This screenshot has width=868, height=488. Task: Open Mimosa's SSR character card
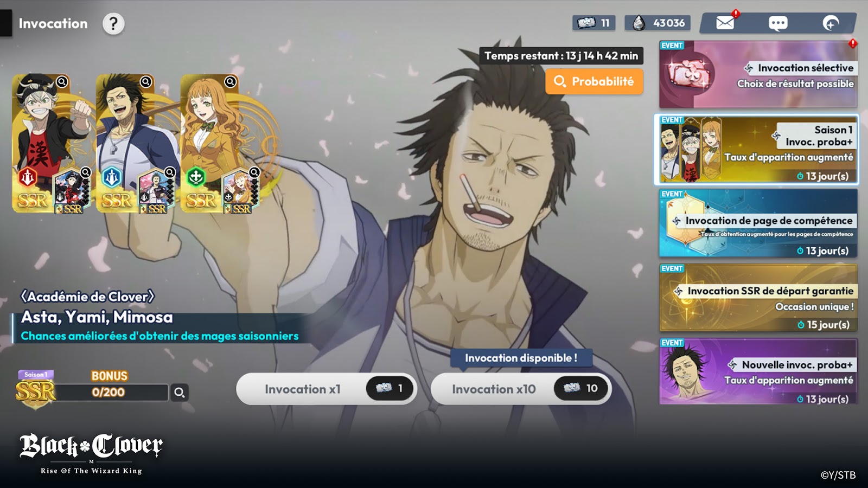click(x=209, y=144)
